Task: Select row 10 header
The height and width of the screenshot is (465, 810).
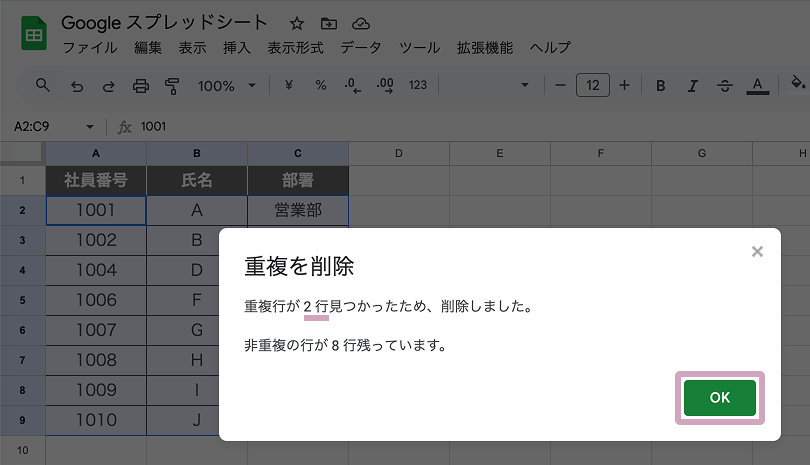Action: [x=22, y=450]
